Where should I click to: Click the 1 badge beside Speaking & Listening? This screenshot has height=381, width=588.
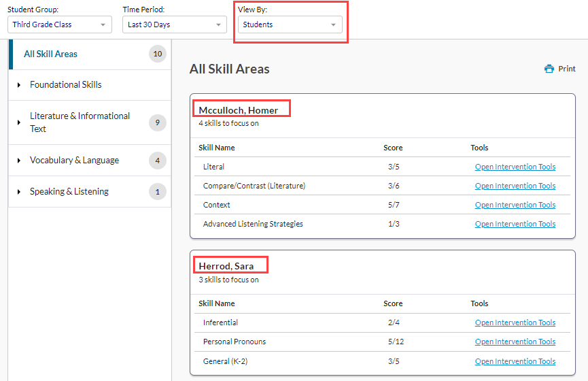pos(158,191)
